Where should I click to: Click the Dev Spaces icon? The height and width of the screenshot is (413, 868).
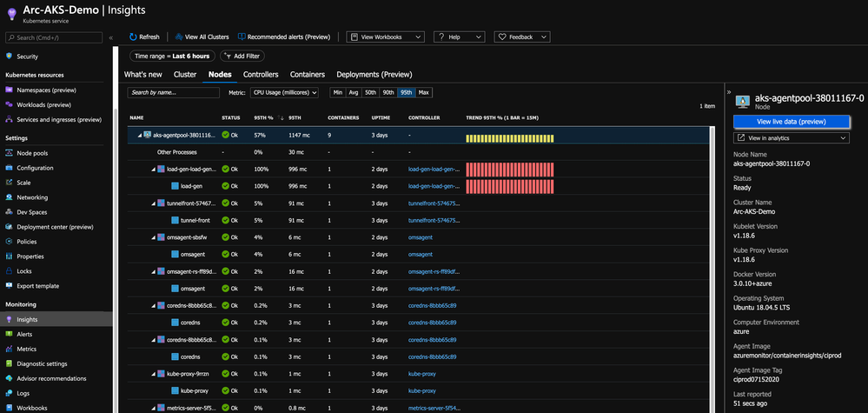click(9, 212)
